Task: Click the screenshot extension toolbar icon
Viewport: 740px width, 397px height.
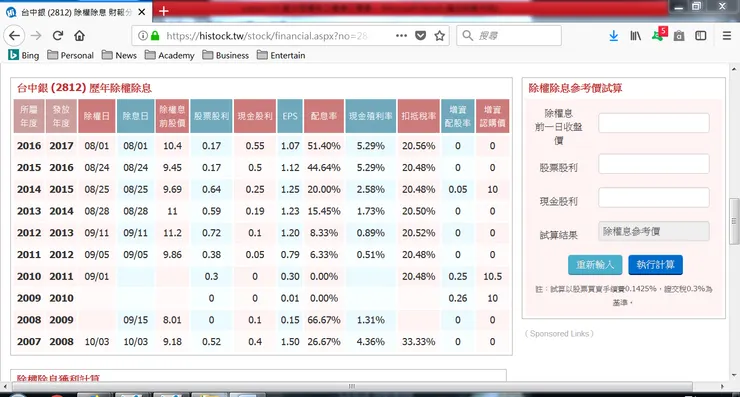Action: [679, 36]
